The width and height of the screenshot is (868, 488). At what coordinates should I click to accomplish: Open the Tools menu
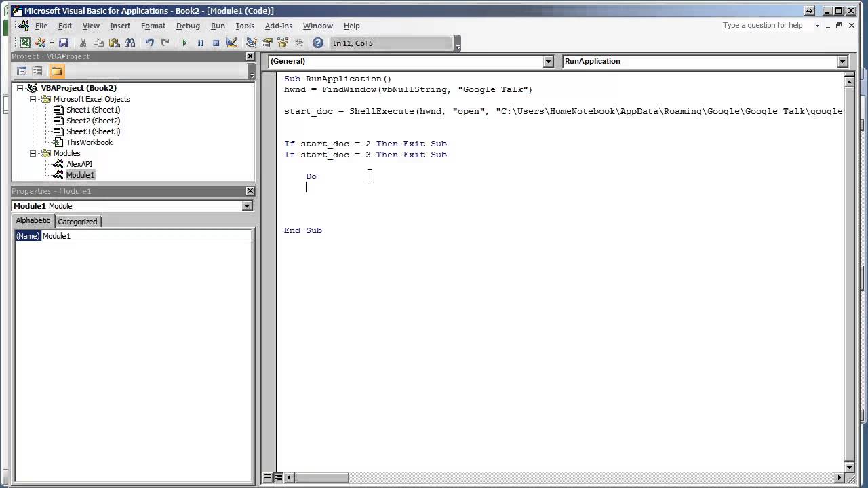[x=245, y=26]
